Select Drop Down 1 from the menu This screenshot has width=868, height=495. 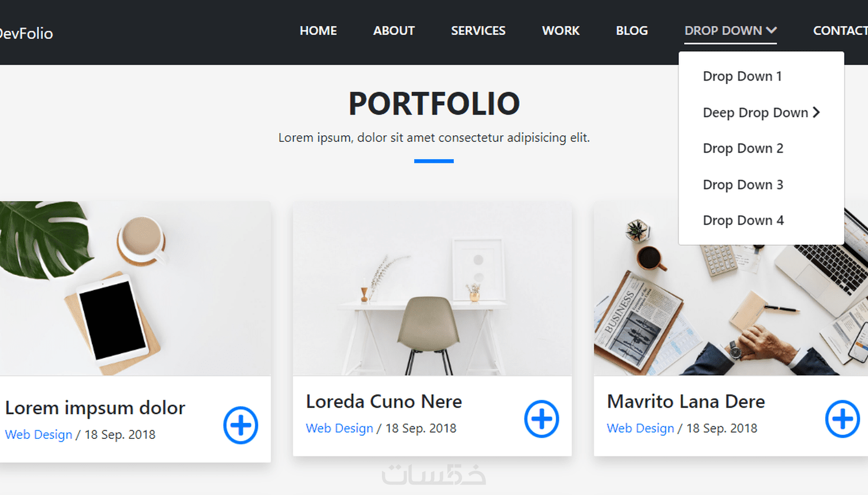click(742, 76)
